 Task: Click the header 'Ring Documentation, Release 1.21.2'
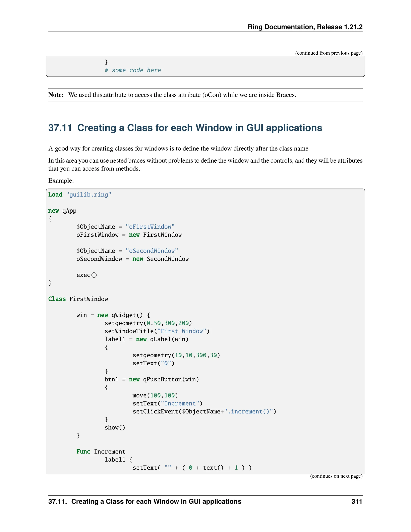click(305, 27)
